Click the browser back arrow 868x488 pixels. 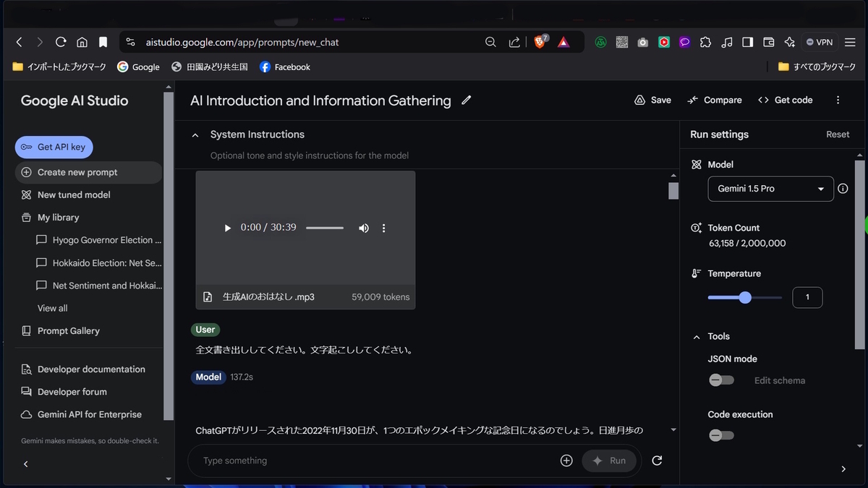(20, 42)
